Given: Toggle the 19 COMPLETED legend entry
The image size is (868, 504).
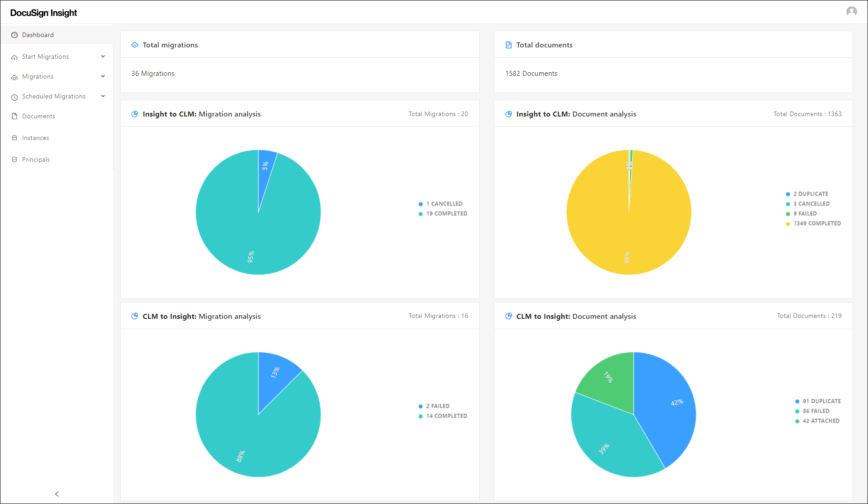Looking at the screenshot, I should point(443,214).
